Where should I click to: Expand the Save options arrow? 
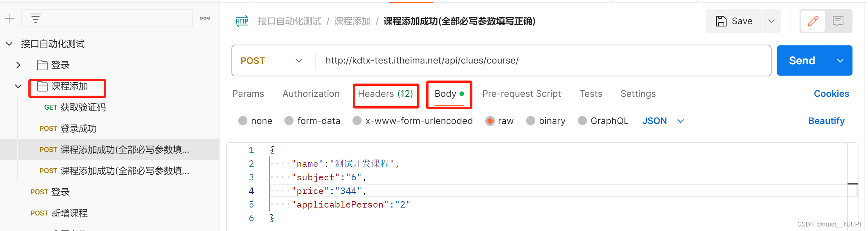point(772,21)
